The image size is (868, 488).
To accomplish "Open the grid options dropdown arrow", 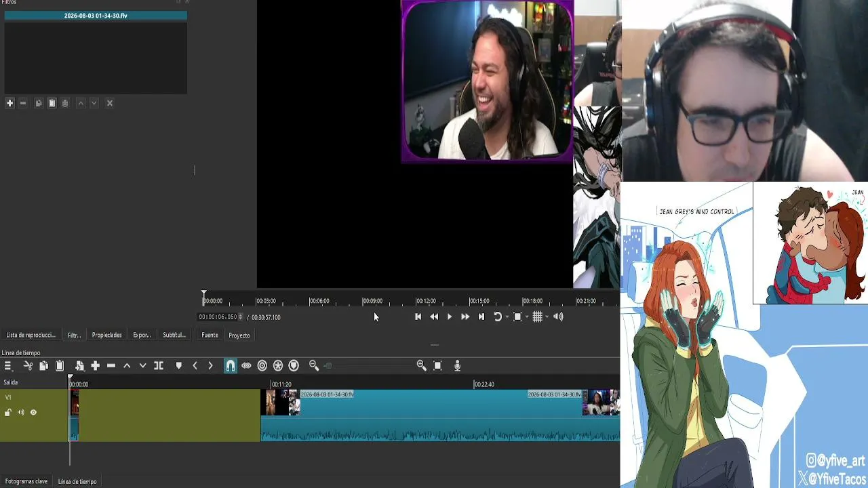I will point(547,317).
